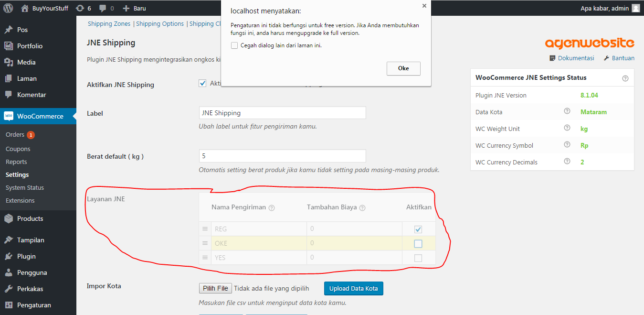The height and width of the screenshot is (315, 644).
Task: Toggle the OKE Aktifkan checkbox
Action: [x=418, y=244]
